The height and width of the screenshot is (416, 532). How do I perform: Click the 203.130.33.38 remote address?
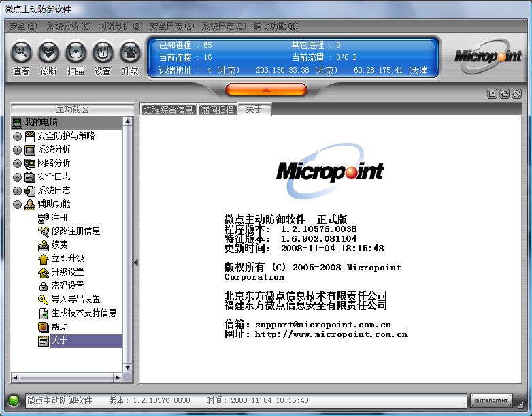282,70
